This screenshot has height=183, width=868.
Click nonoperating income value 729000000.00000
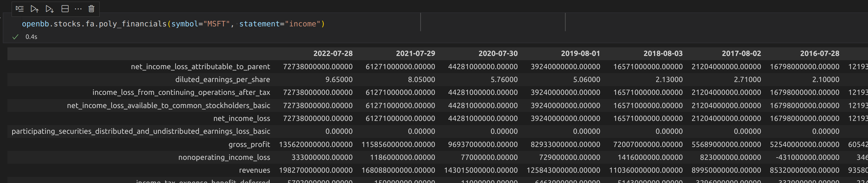pos(570,158)
